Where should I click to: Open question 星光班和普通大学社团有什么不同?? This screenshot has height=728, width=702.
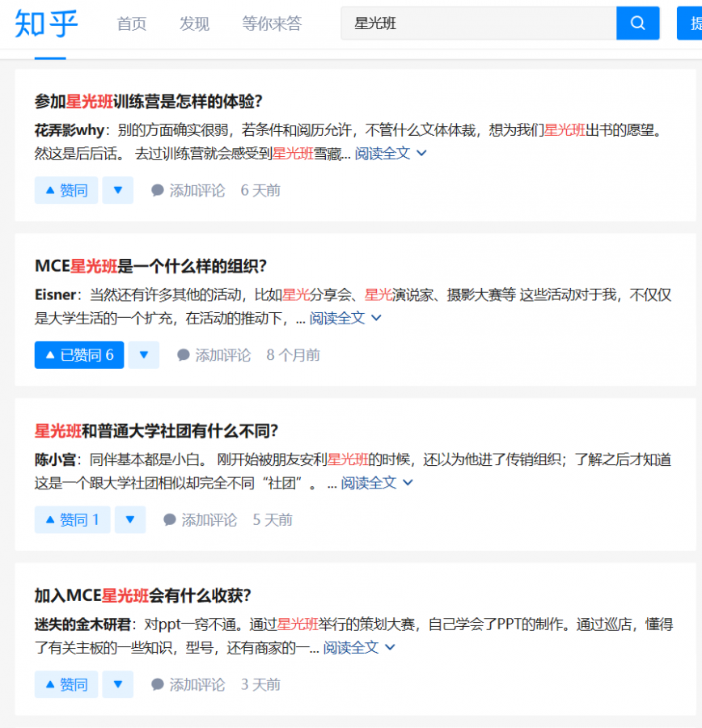[156, 431]
